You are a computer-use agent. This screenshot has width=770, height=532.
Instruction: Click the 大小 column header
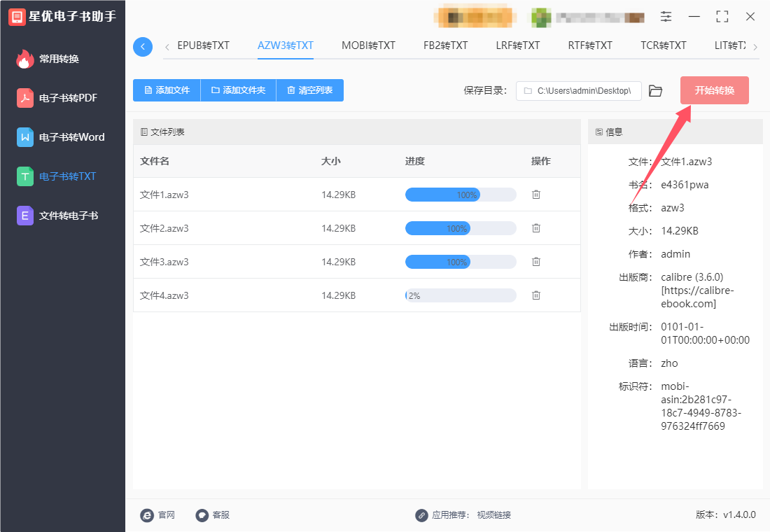(331, 161)
